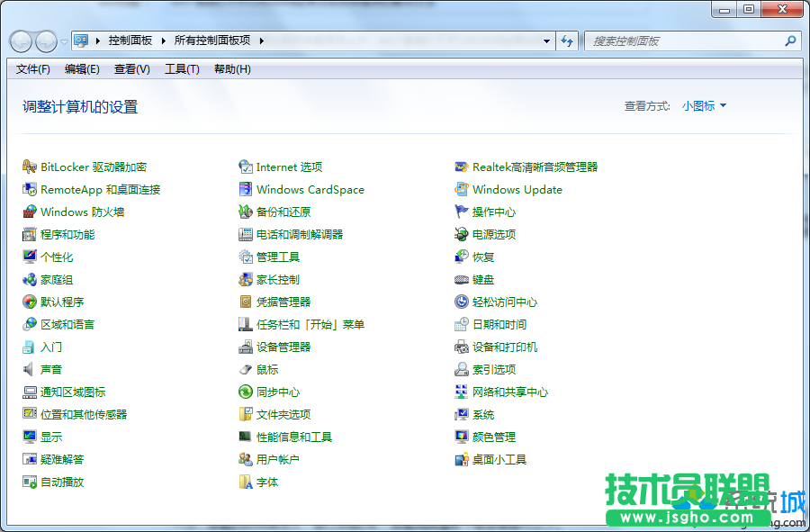
Task: Click the Realtek高清晰音频管理器 icon
Action: [462, 167]
